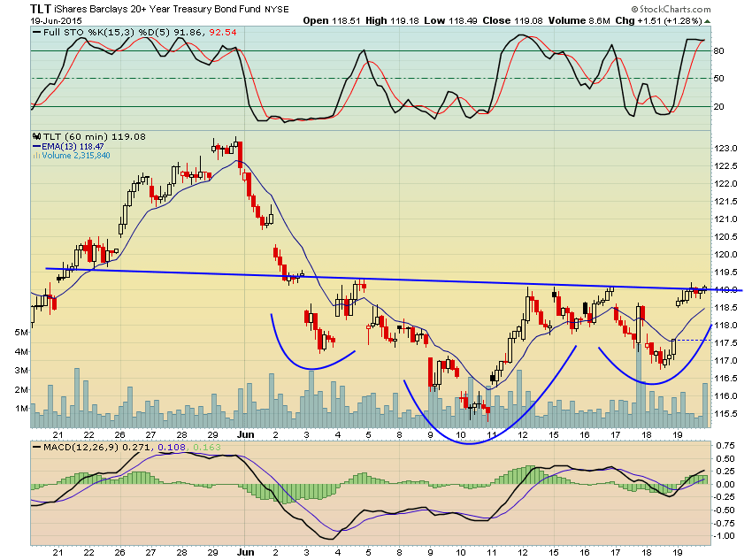Click the 0.75 MACD axis label
Viewport: 752px width, 560px height.
pyautogui.click(x=725, y=446)
